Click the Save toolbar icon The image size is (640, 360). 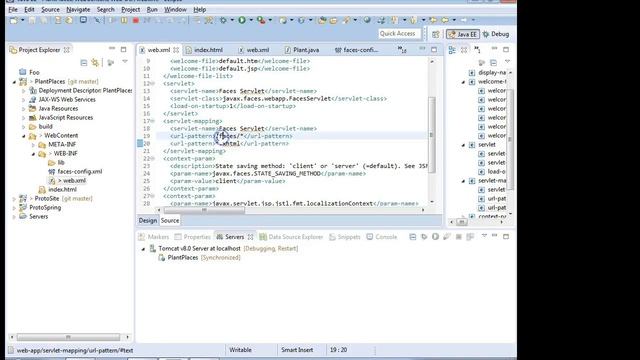32,20
